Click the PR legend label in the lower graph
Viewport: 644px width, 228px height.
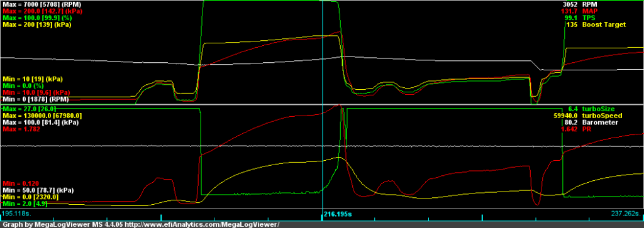586,129
